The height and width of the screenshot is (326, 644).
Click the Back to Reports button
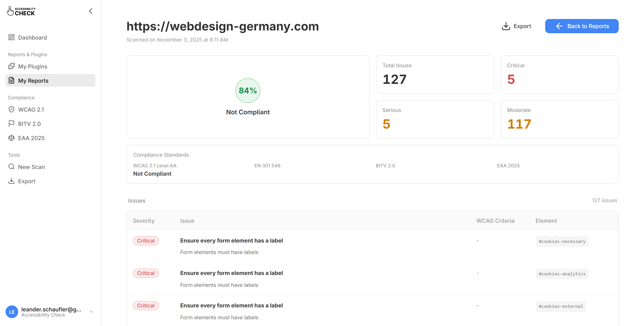click(582, 26)
